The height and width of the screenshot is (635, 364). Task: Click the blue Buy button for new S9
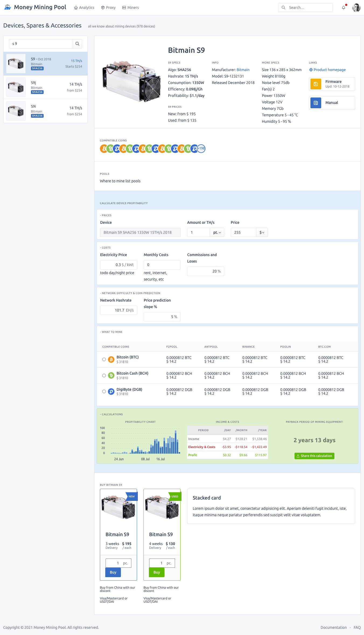[x=113, y=572]
